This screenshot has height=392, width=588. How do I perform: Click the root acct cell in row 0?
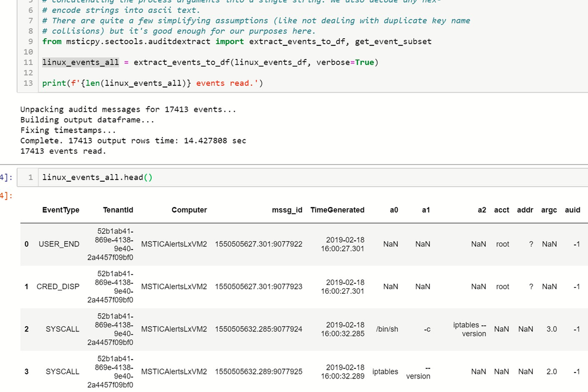tap(503, 244)
